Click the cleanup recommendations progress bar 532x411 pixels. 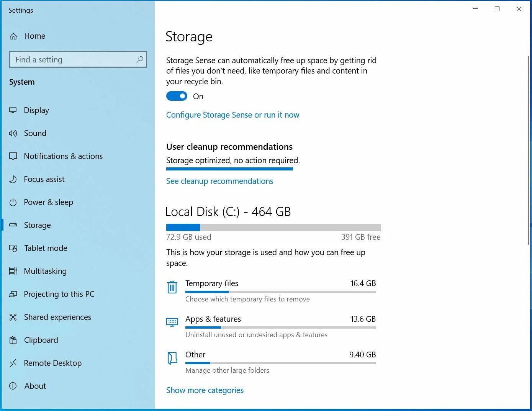229,169
